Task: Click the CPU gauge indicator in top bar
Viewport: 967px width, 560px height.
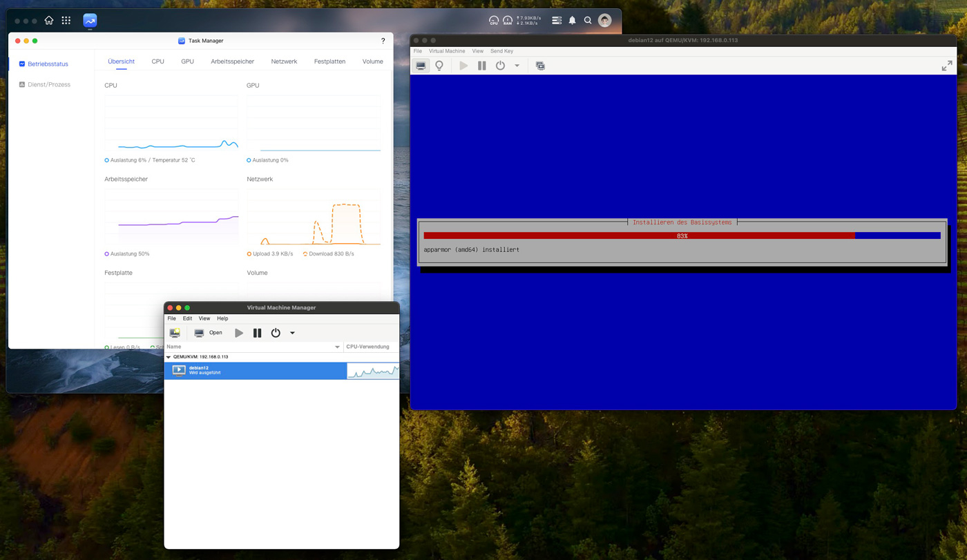Action: [x=494, y=21]
